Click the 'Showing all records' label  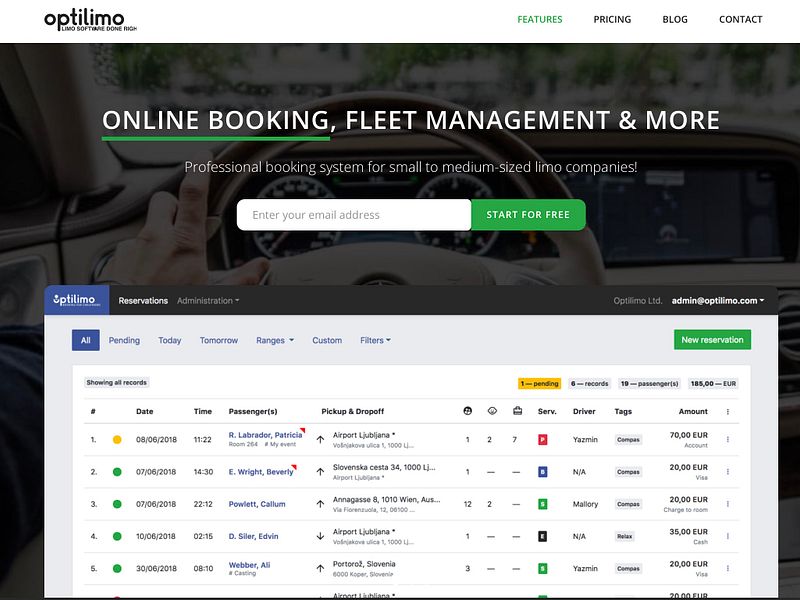pyautogui.click(x=116, y=383)
